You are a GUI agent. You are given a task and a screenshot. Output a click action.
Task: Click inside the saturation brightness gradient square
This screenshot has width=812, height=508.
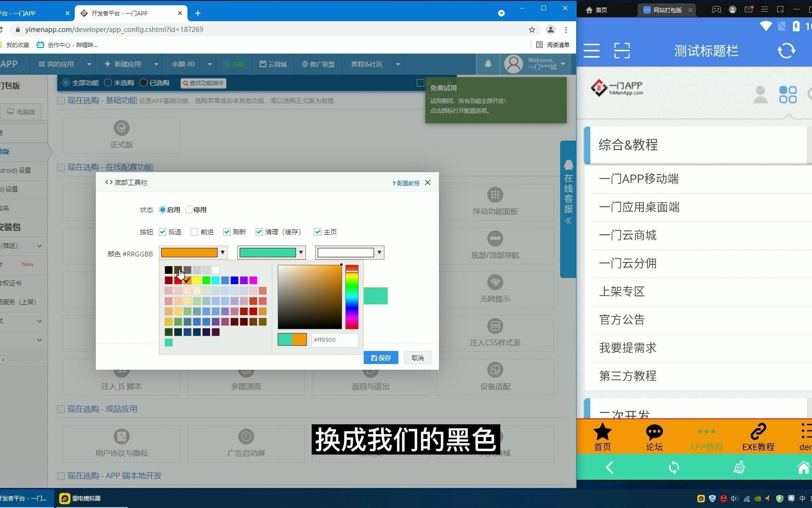pyautogui.click(x=310, y=297)
